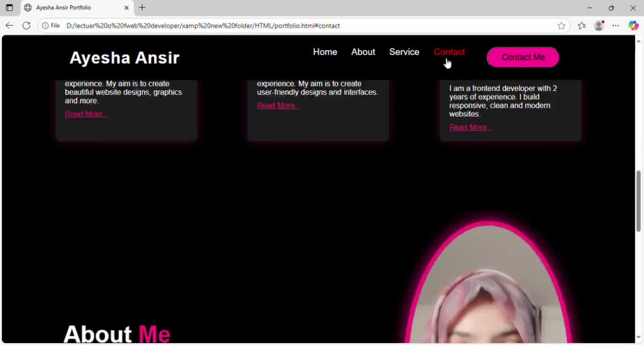The image size is (644, 345).
Task: Reload the portfolio page
Action: pyautogui.click(x=26, y=26)
